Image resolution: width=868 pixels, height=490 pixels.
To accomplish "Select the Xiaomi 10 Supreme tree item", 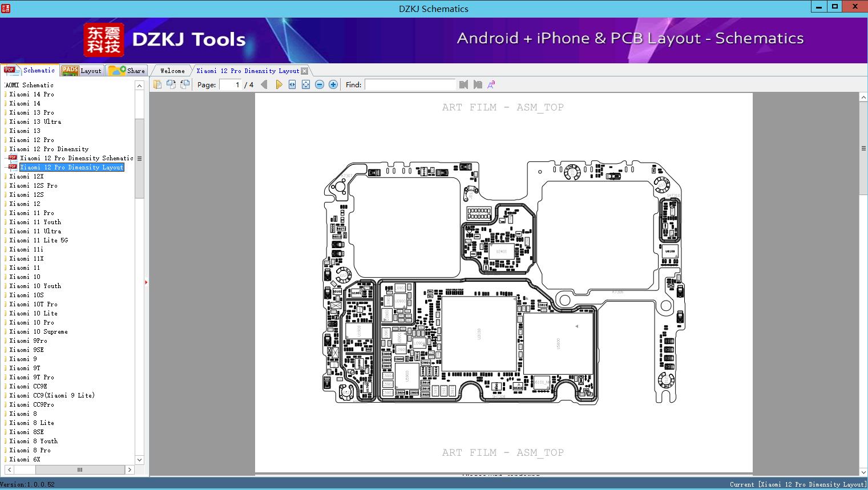I will click(38, 331).
